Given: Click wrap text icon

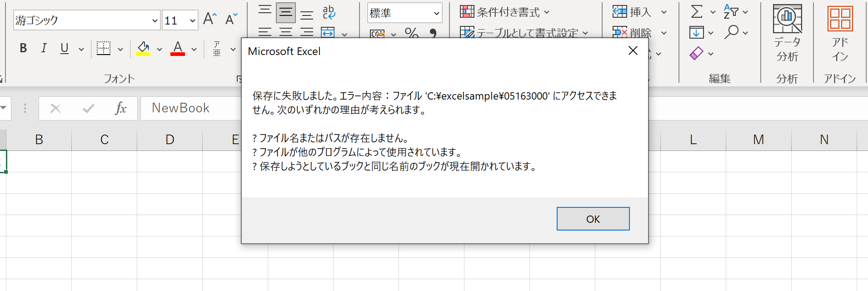Looking at the screenshot, I should (x=329, y=12).
